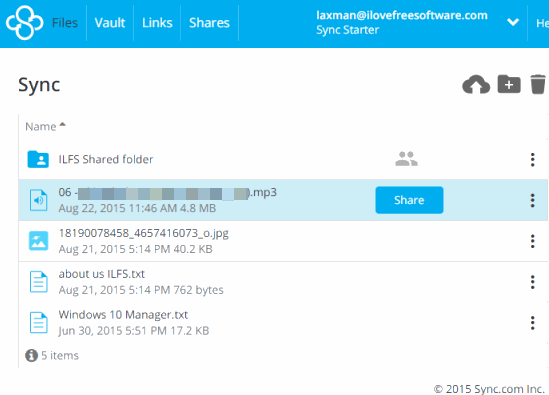
Task: Expand the account dropdown chevron
Action: click(513, 22)
